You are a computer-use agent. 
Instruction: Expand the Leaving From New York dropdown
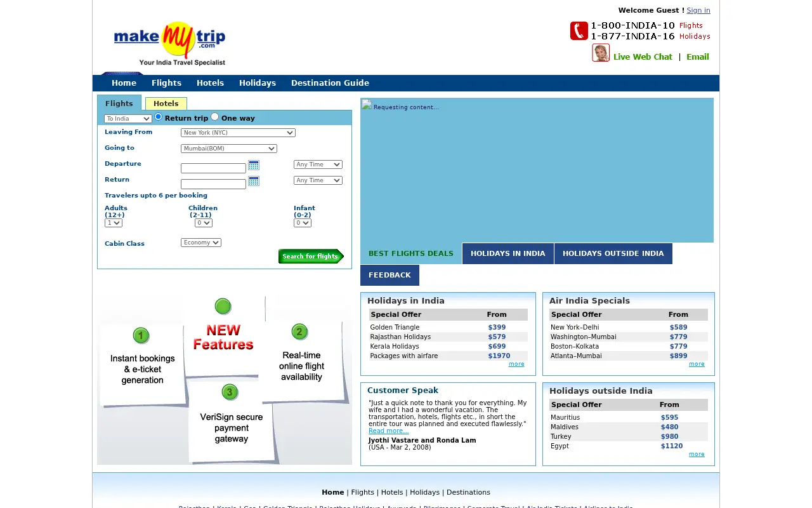238,133
